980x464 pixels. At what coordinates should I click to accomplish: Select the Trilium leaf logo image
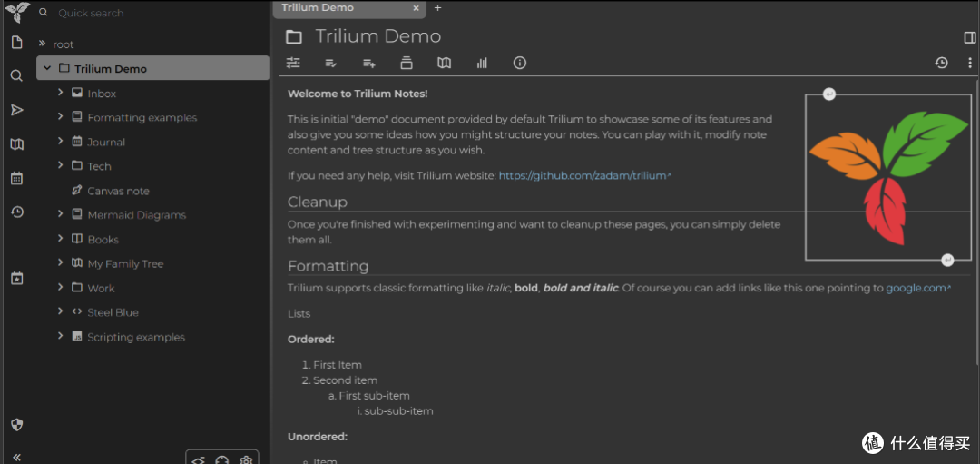[x=888, y=177]
